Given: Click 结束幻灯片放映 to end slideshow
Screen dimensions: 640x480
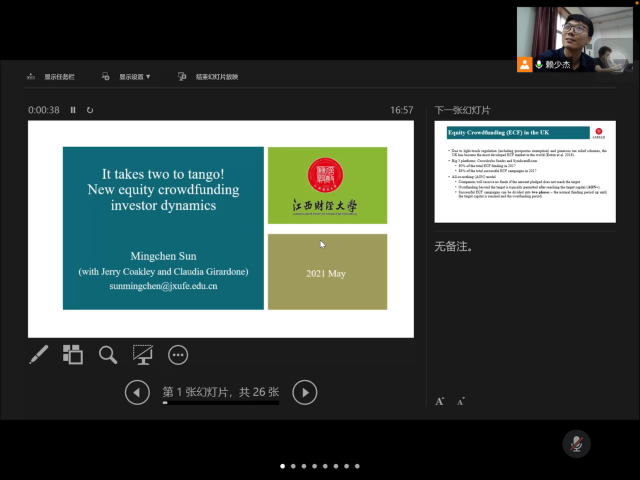Looking at the screenshot, I should click(208, 76).
